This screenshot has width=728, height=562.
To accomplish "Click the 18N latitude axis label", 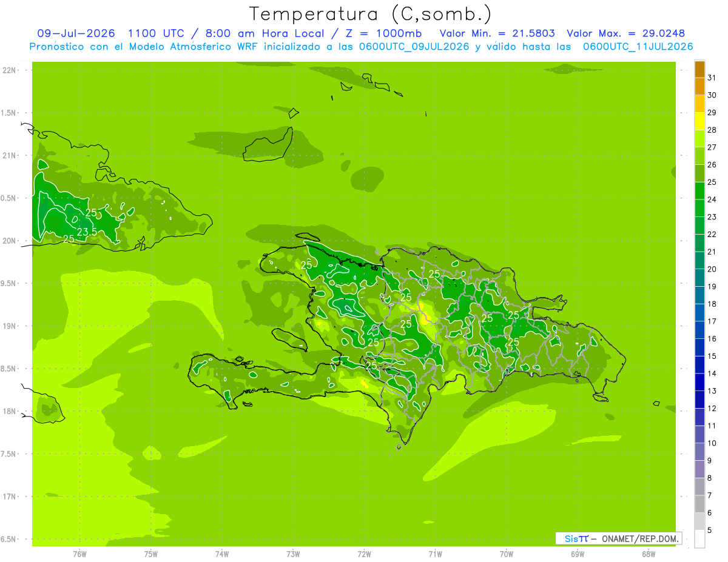I will 10,411.
